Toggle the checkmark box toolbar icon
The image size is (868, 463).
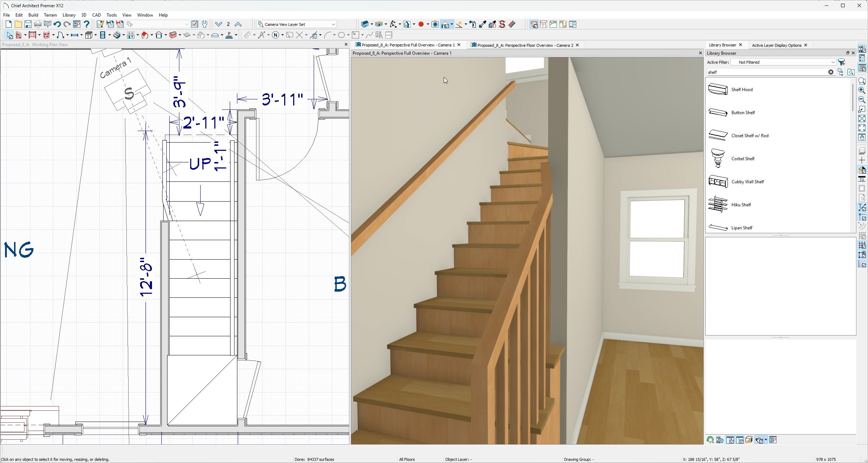coord(194,24)
